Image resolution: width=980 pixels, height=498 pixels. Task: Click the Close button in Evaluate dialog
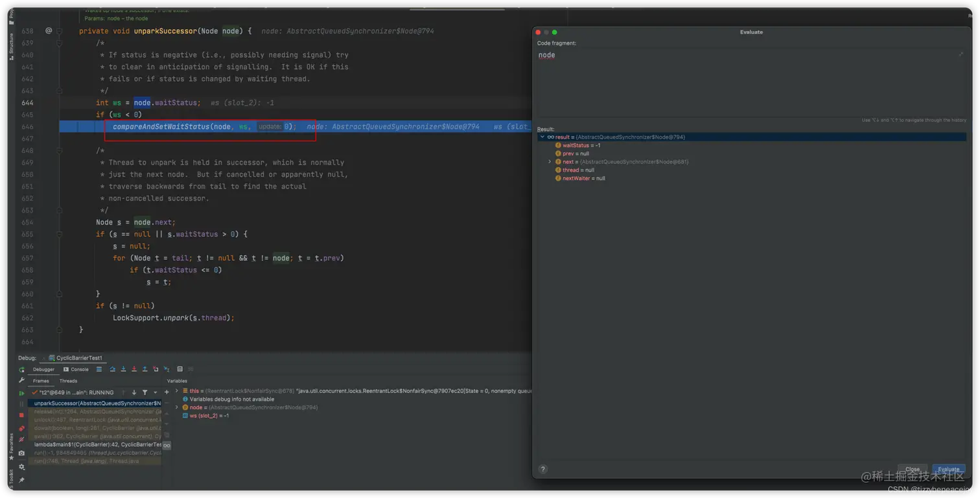point(913,470)
